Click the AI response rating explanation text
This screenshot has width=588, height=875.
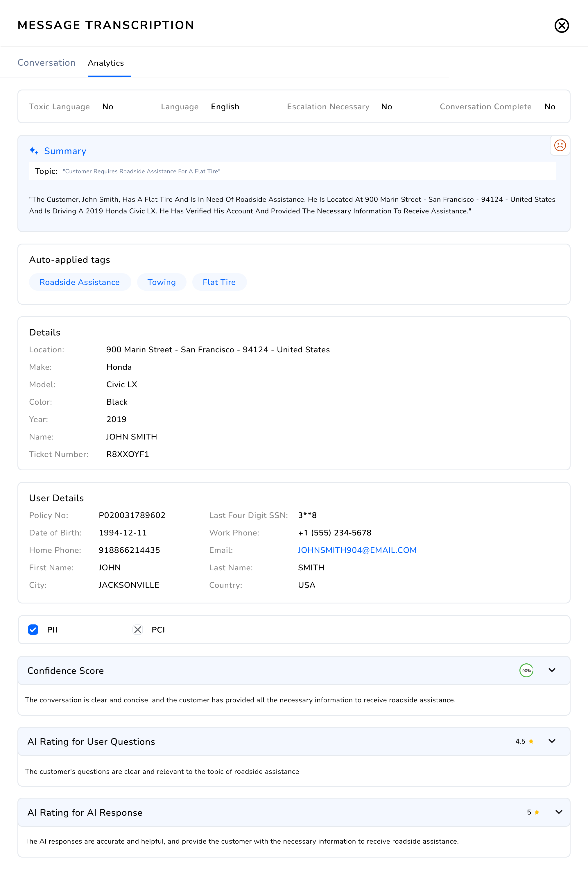tap(241, 841)
